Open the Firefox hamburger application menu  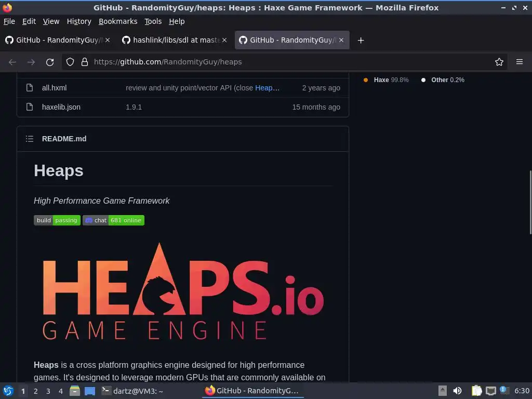click(x=520, y=62)
